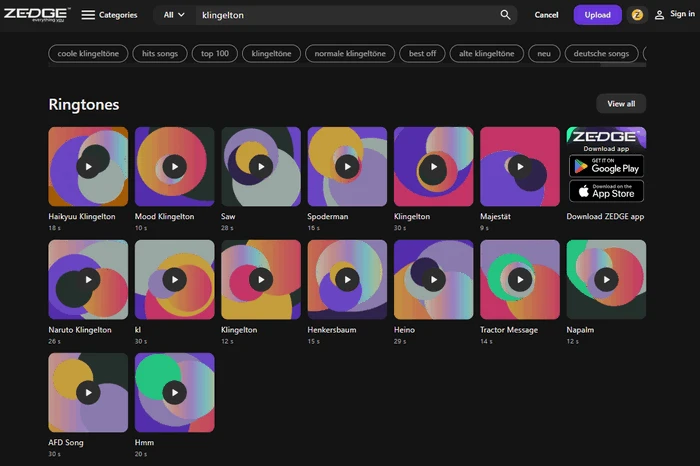Click the Get it on Google Play badge
This screenshot has width=700, height=466.
pos(606,166)
